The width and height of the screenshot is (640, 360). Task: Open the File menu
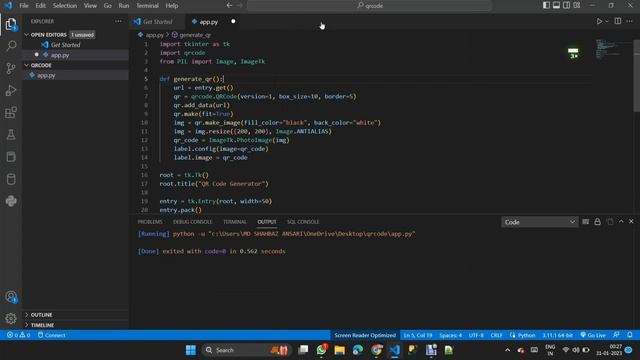tap(24, 6)
